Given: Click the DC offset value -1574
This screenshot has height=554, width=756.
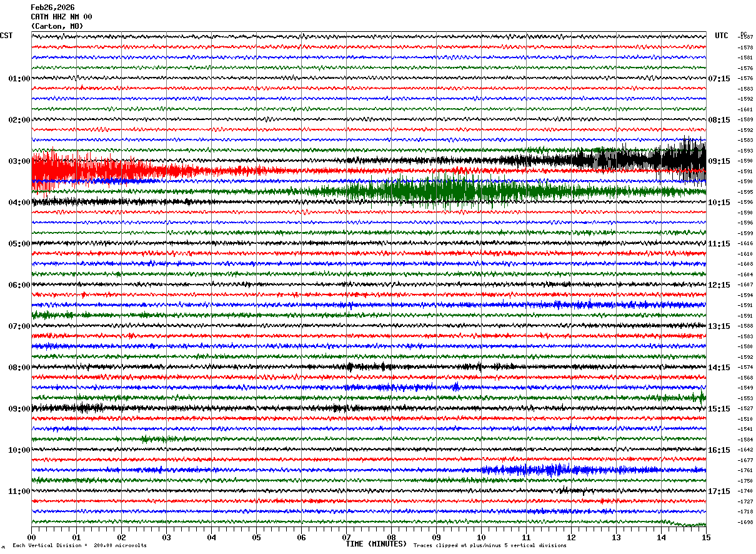Looking at the screenshot, I should (746, 367).
